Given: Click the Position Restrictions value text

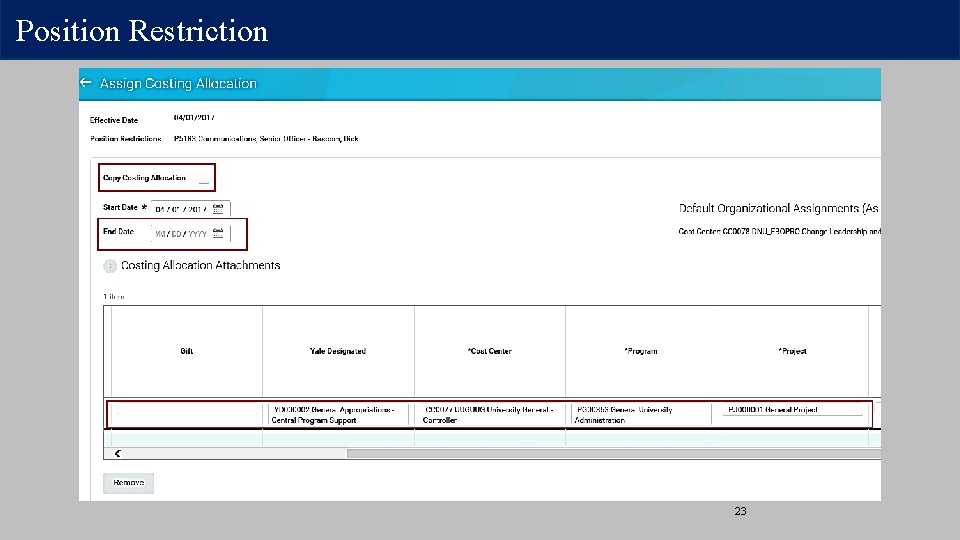Looking at the screenshot, I should pyautogui.click(x=266, y=139).
